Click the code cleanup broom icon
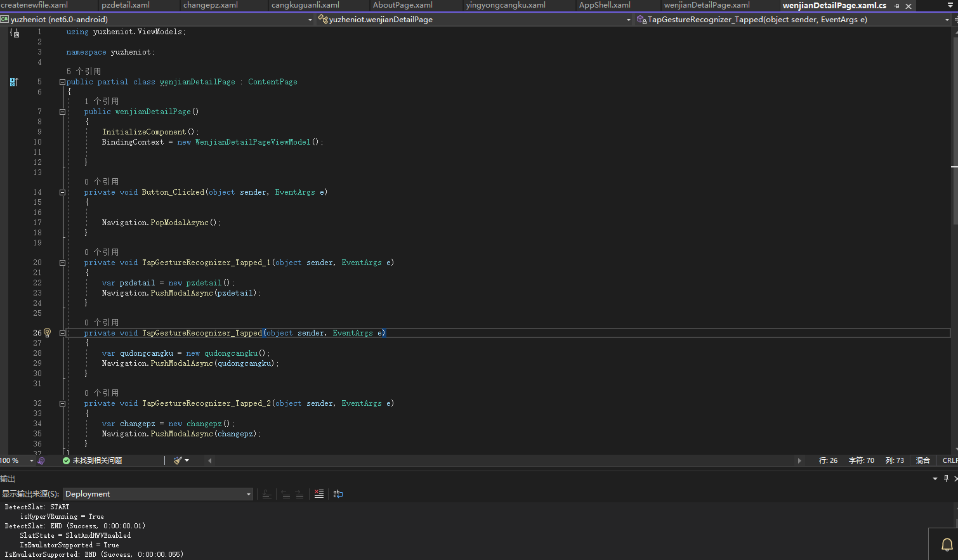This screenshot has width=958, height=560. [x=178, y=460]
